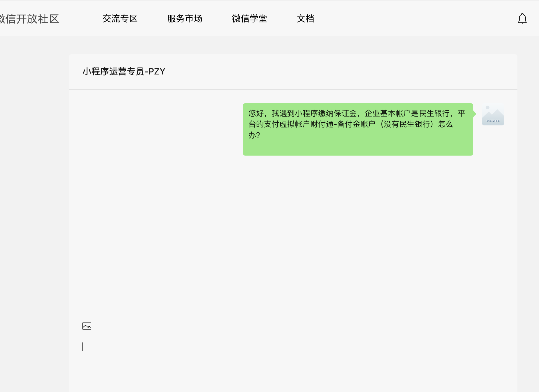Click the small arrow tail on the message bubble
This screenshot has height=392, width=539.
[474, 114]
